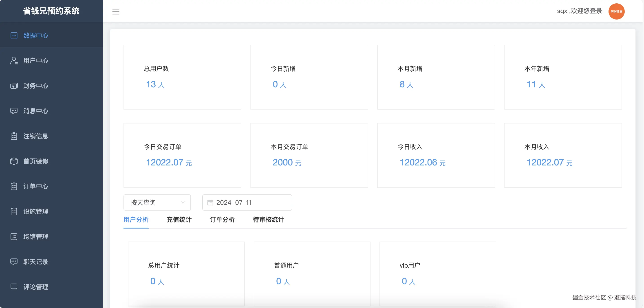Click the 评论管理 comment icon
The width and height of the screenshot is (644, 308).
(14, 287)
